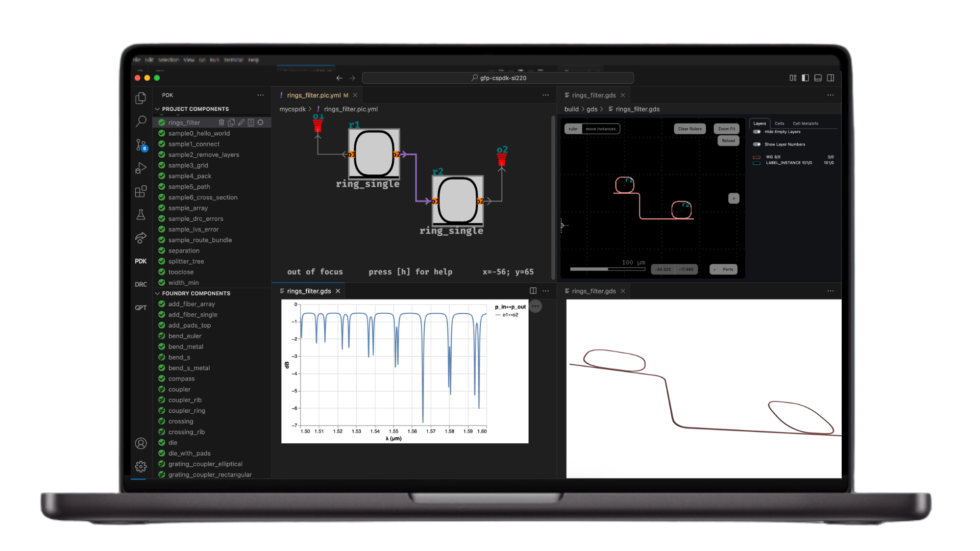Click the o1↔o2 legend entry in plot
This screenshot has height=551, width=980.
pyautogui.click(x=507, y=315)
